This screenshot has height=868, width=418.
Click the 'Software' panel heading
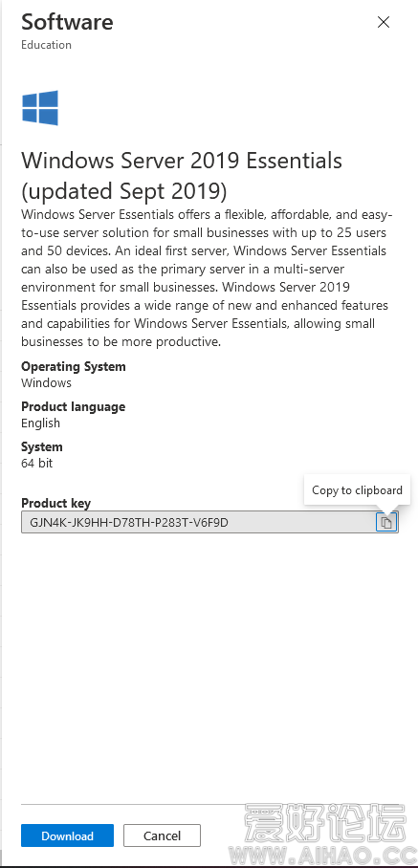pos(67,22)
